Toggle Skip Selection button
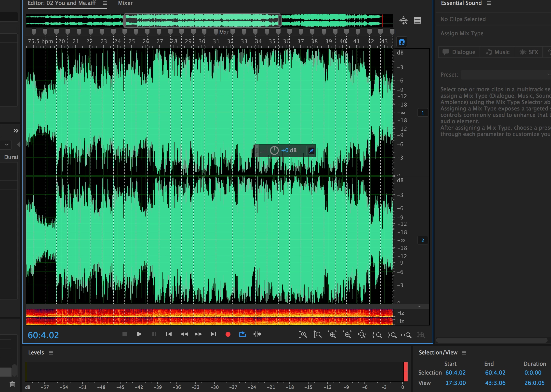This screenshot has width=551, height=392. (257, 334)
